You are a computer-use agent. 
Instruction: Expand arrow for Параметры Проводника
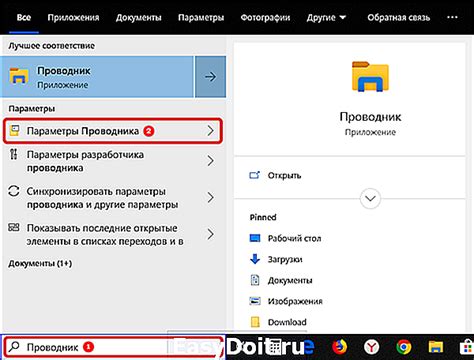(x=210, y=131)
